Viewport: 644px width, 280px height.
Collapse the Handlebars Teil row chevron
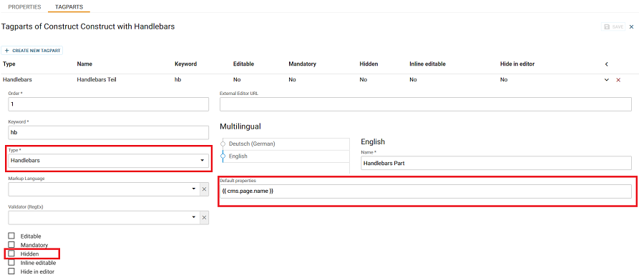click(607, 80)
